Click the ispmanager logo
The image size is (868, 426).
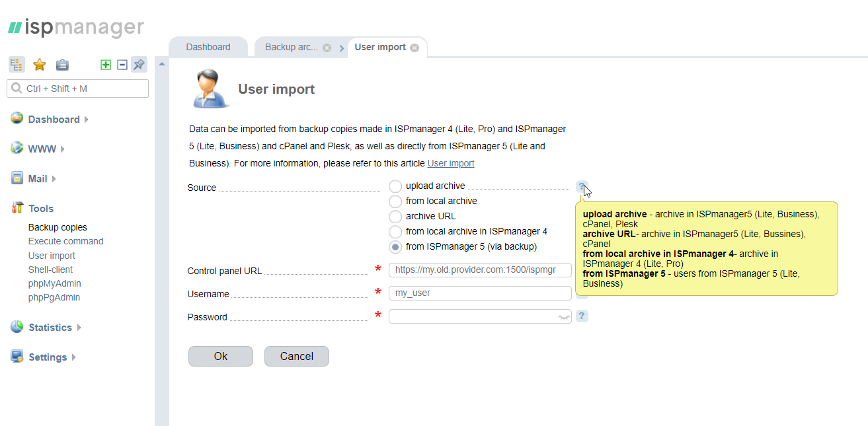[x=76, y=28]
